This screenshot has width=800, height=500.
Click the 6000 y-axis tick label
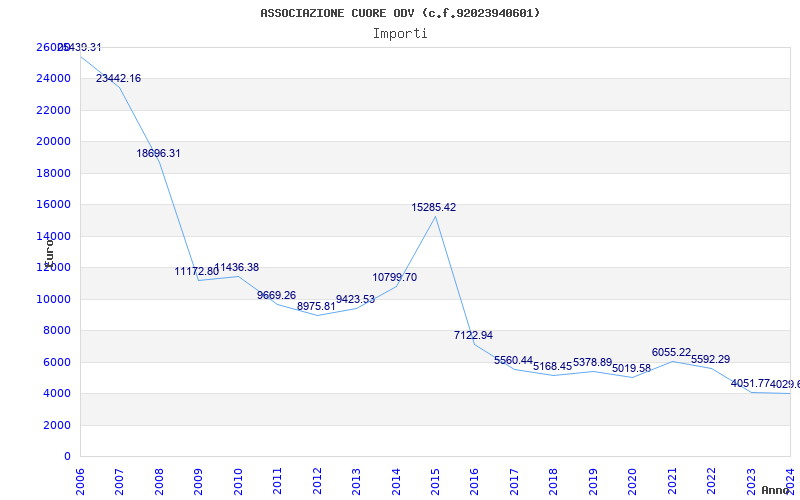pos(57,362)
